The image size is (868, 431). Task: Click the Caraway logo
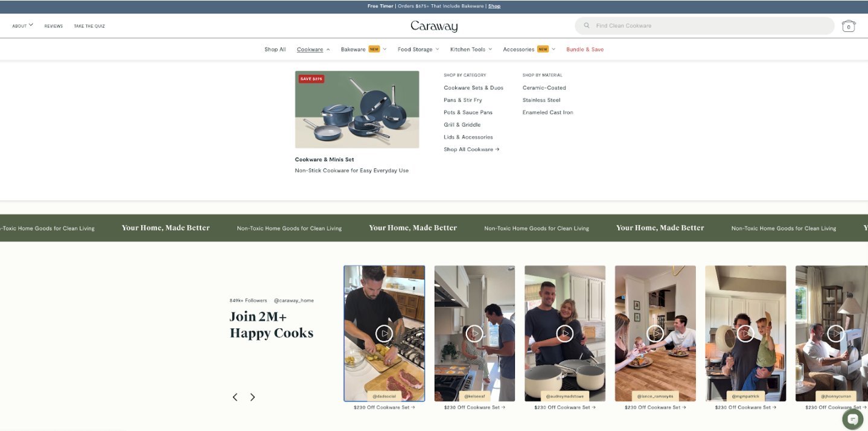tap(434, 26)
